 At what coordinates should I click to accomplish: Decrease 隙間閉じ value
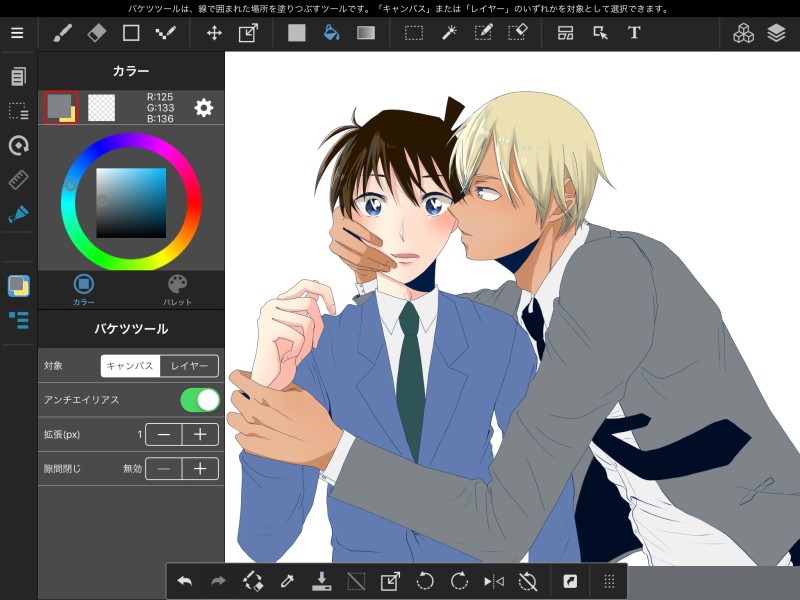(164, 469)
